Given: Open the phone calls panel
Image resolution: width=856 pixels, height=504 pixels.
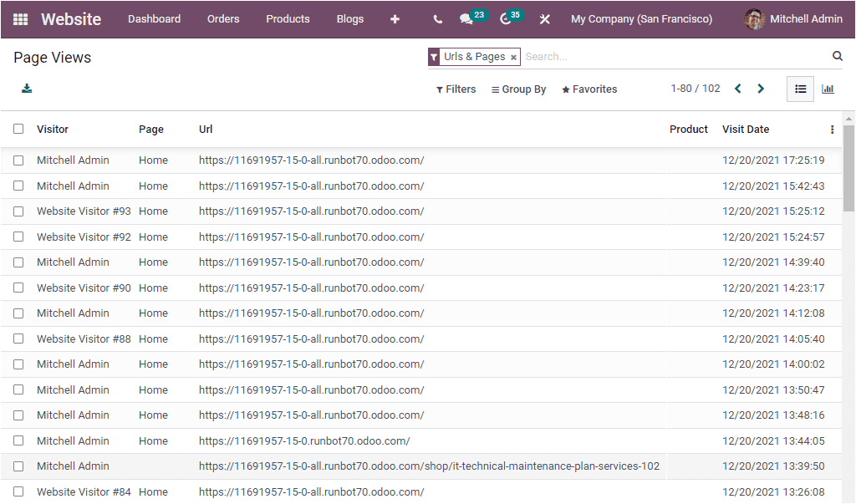Looking at the screenshot, I should point(438,18).
